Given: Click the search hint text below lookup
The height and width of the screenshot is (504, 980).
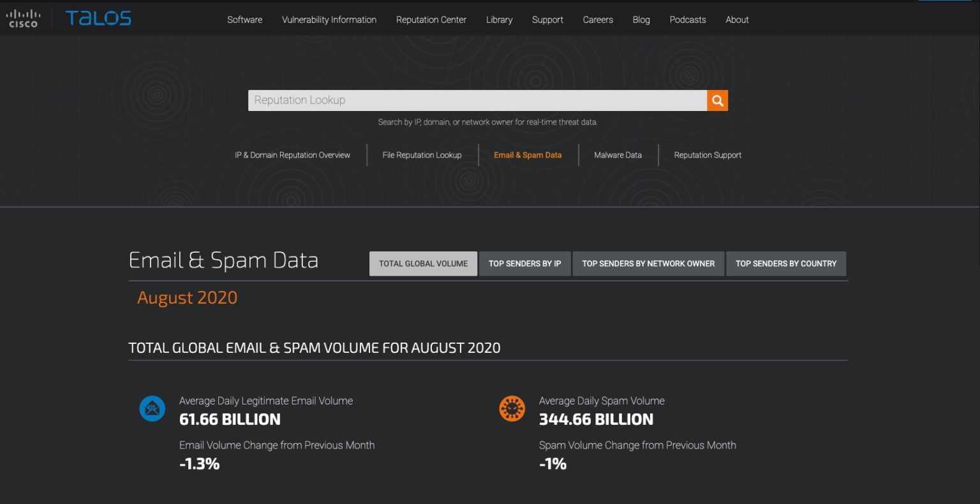Looking at the screenshot, I should pyautogui.click(x=487, y=122).
